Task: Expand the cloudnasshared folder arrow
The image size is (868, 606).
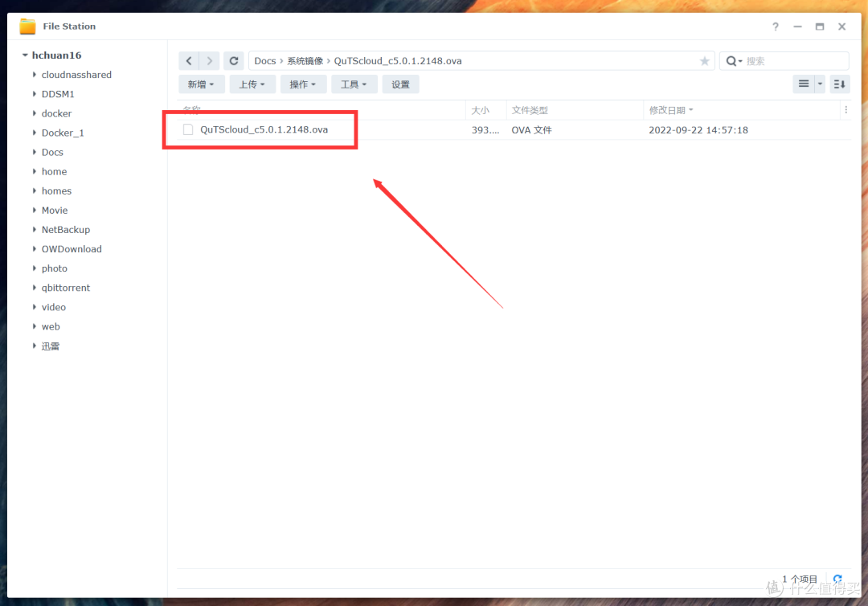Action: pos(35,74)
